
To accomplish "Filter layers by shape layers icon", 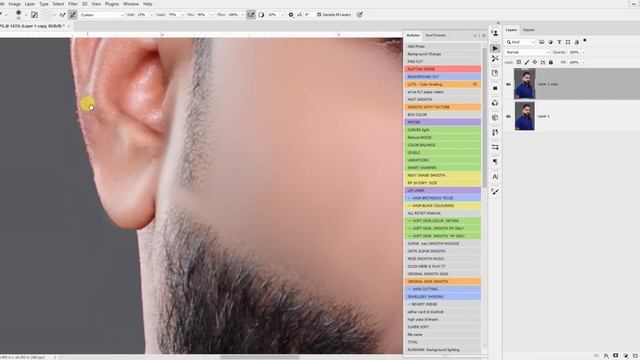I will pyautogui.click(x=568, y=42).
